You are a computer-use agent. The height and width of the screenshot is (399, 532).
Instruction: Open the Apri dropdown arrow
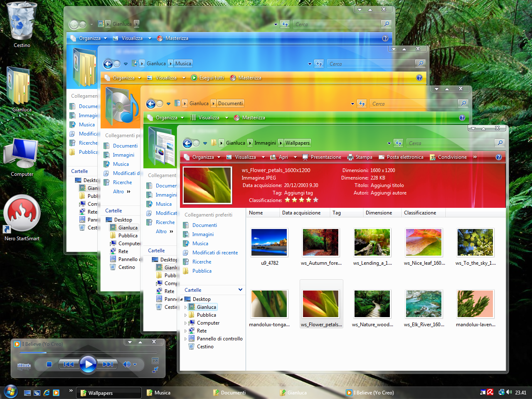click(295, 157)
